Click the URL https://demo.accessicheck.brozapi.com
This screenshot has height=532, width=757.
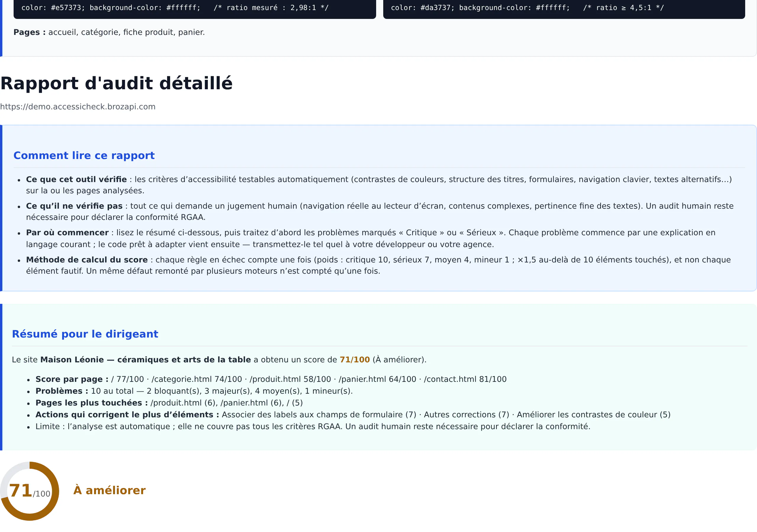coord(78,107)
